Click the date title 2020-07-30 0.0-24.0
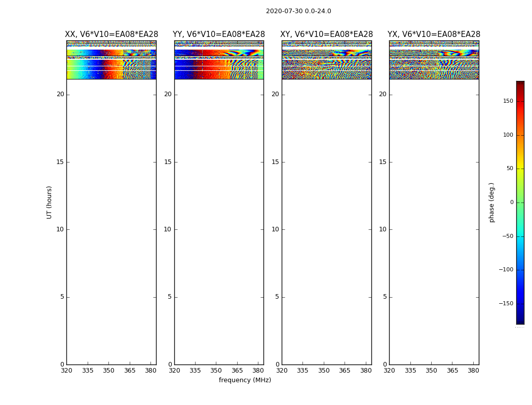The width and height of the screenshot is (532, 405). pos(298,11)
